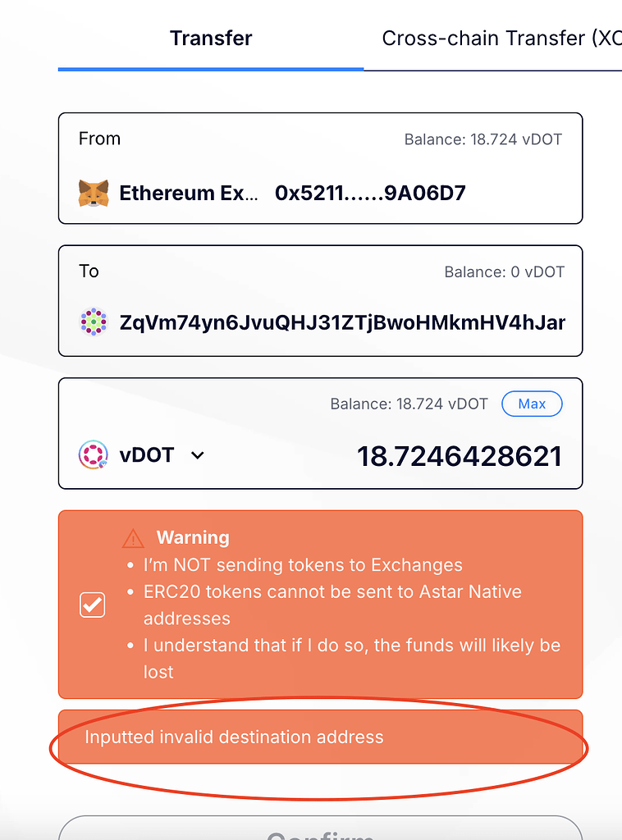
Task: Click the Max button
Action: [x=532, y=404]
